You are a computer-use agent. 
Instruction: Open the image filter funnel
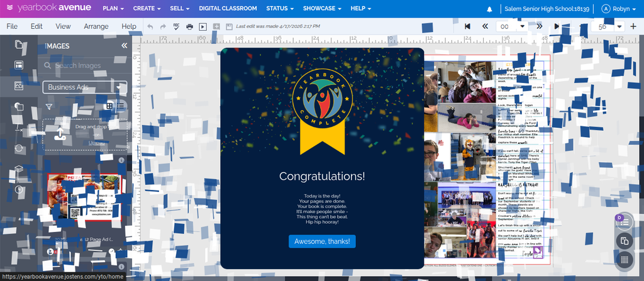coord(49,106)
